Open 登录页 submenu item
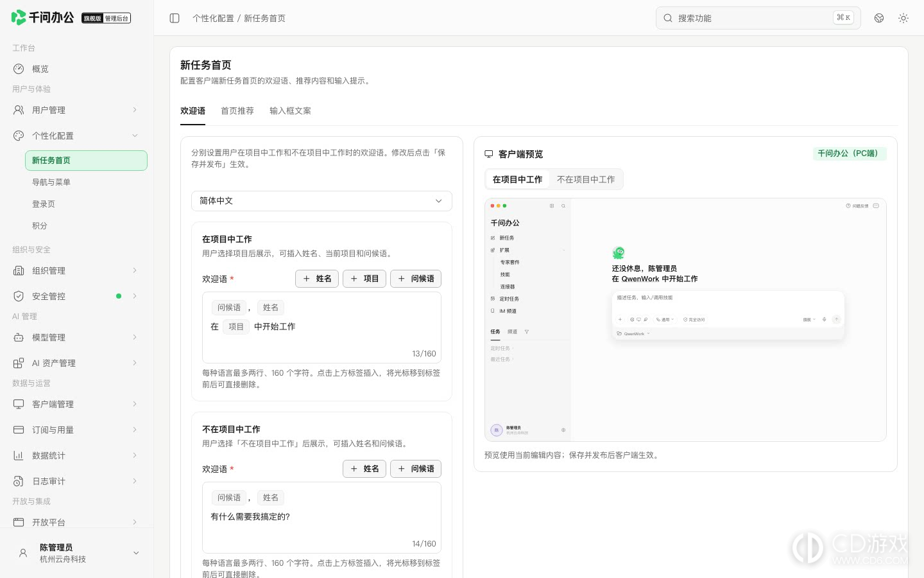Image resolution: width=924 pixels, height=578 pixels. 86,204
